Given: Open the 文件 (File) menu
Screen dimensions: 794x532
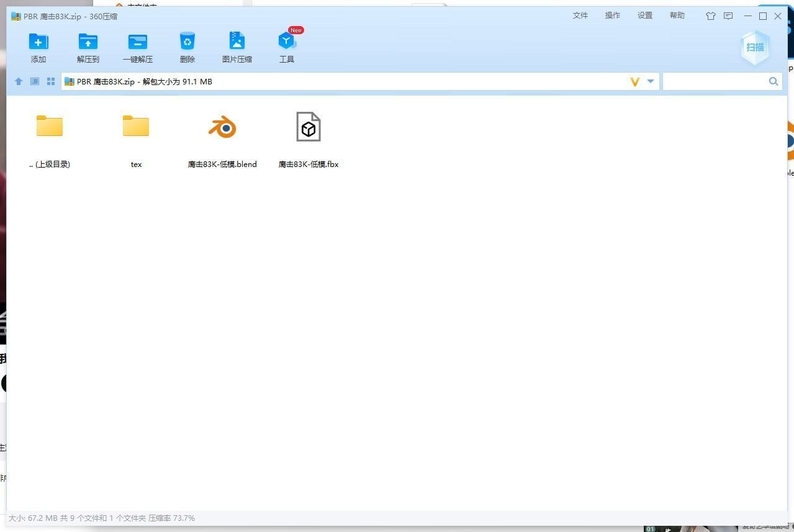Looking at the screenshot, I should coord(580,16).
